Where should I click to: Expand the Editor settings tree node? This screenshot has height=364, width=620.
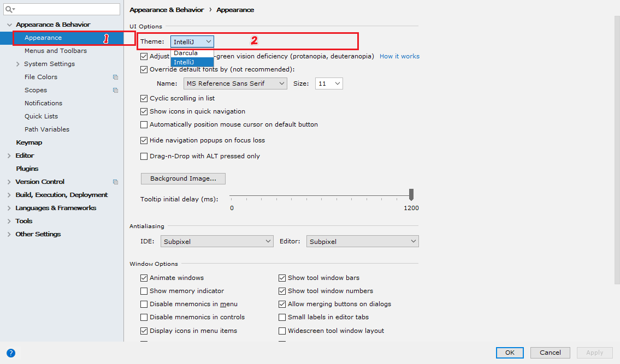click(x=9, y=156)
